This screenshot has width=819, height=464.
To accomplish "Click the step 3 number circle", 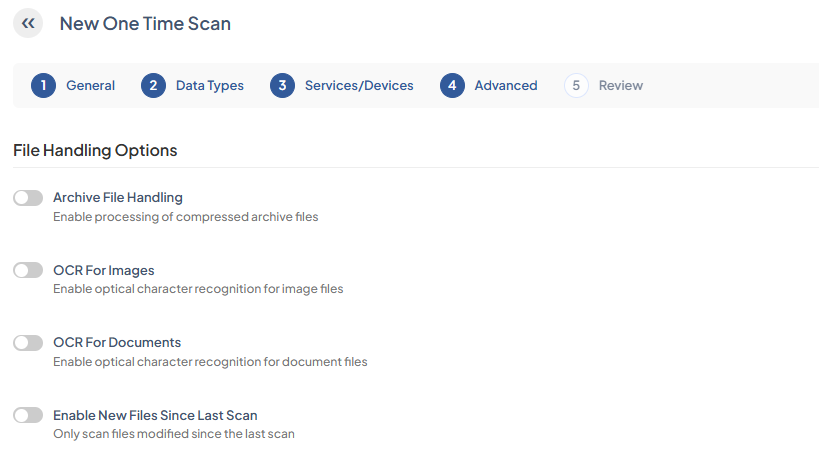I will (282, 86).
